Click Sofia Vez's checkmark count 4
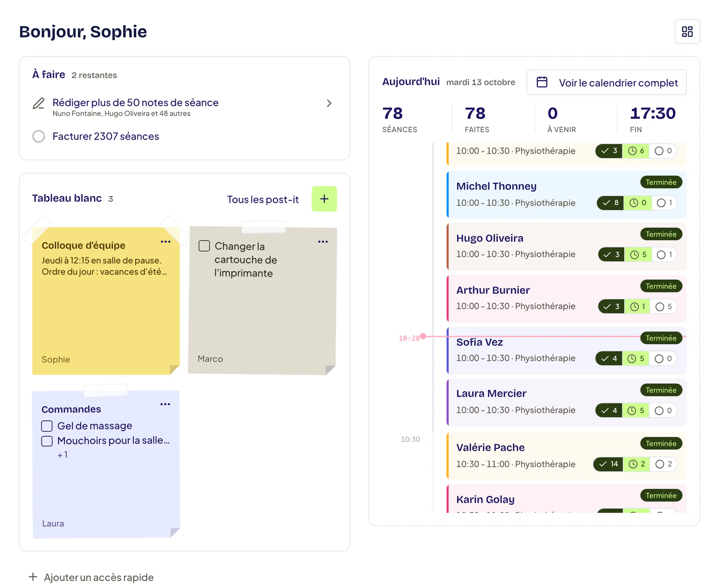Viewport: 719px width, 588px height. coord(609,359)
